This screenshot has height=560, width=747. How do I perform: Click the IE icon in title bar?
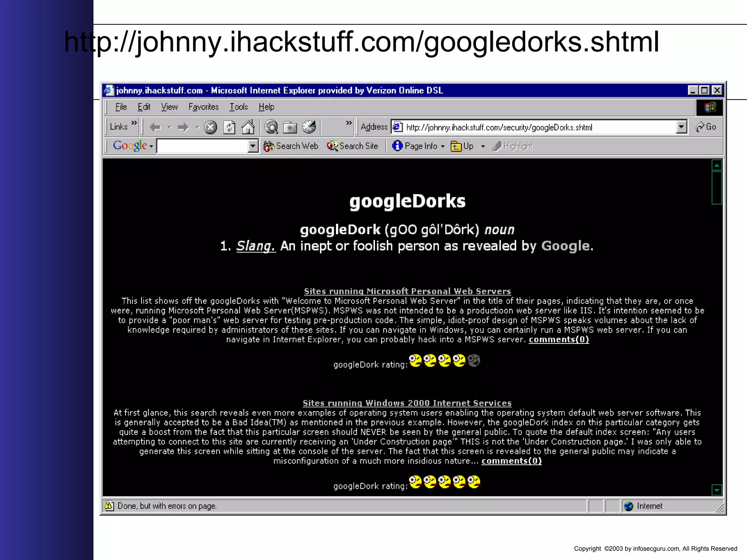pyautogui.click(x=108, y=90)
